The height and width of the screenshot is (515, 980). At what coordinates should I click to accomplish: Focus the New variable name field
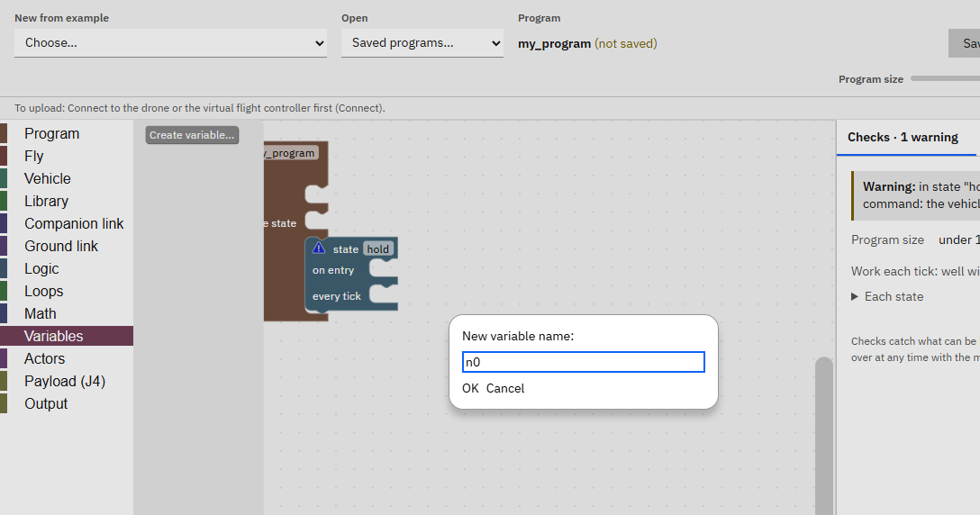coord(583,362)
